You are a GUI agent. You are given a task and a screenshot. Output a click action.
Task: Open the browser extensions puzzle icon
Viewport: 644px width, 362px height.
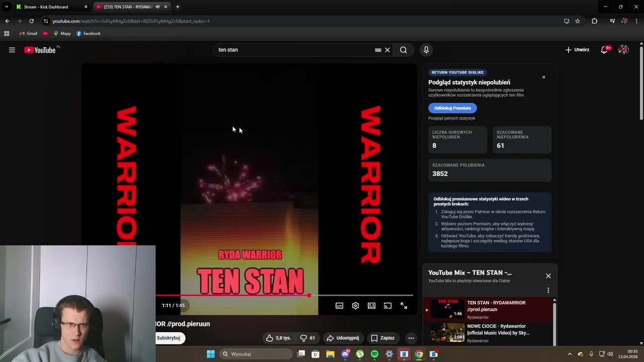click(595, 21)
